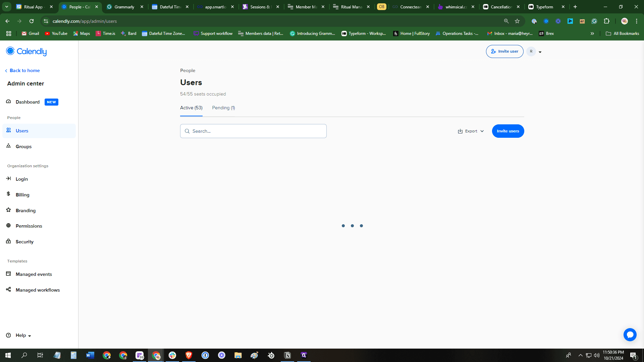The height and width of the screenshot is (362, 644).
Task: Click the Managed events icon
Action: coord(8,274)
